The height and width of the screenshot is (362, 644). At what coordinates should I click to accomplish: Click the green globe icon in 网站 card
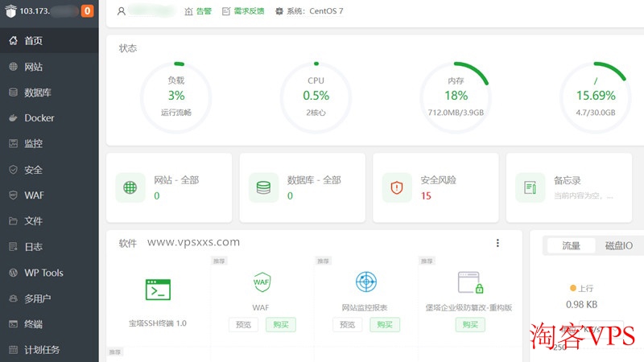pyautogui.click(x=130, y=187)
